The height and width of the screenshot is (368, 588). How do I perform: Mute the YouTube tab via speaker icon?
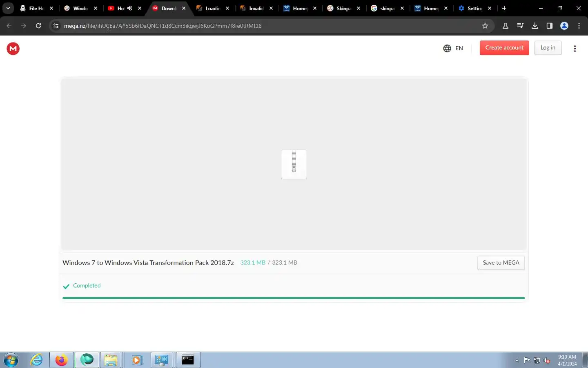pos(130,8)
